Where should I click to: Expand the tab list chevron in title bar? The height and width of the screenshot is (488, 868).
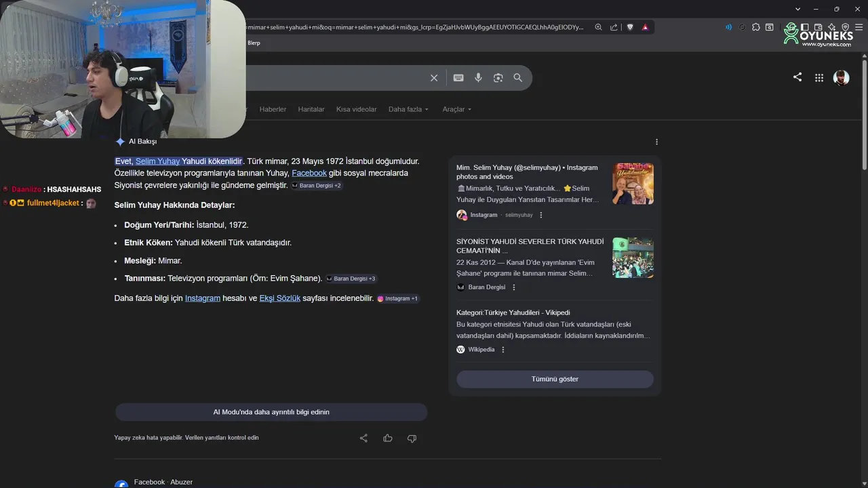coord(798,9)
